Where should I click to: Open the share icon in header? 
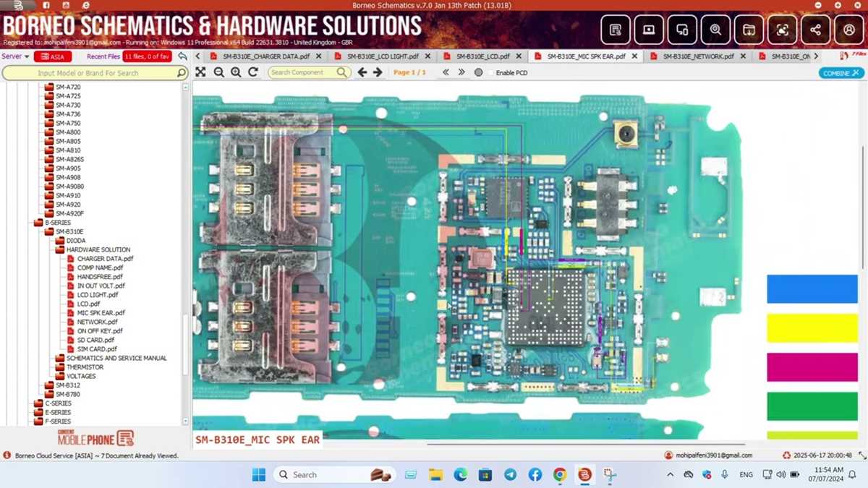click(x=815, y=30)
